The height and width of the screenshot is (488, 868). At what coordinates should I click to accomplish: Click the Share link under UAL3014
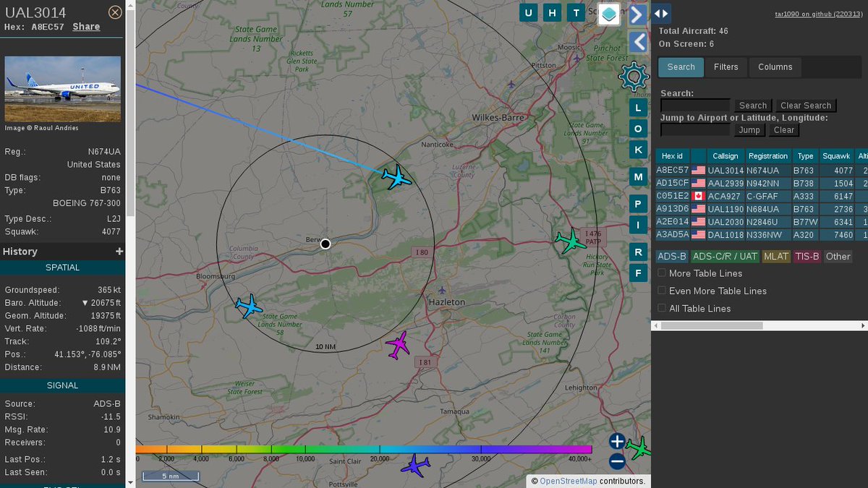pyautogui.click(x=86, y=27)
